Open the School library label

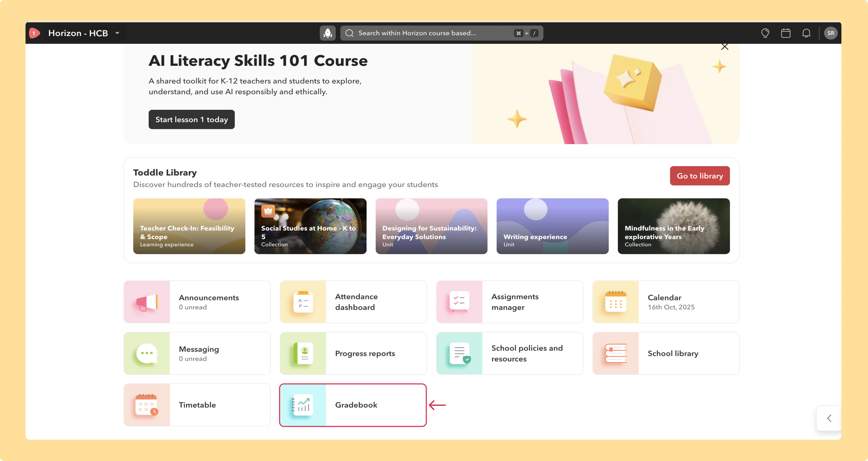click(x=673, y=353)
